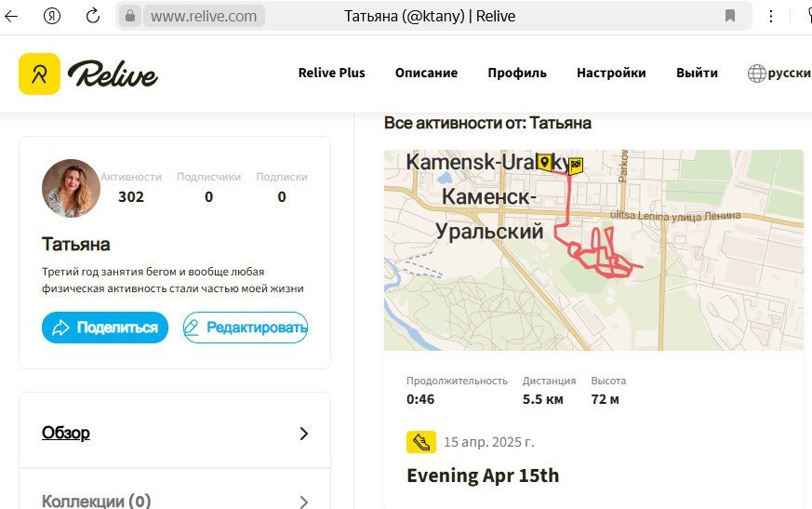This screenshot has height=509, width=812.
Task: Open the Evening Apr 15th activity
Action: [x=483, y=476]
